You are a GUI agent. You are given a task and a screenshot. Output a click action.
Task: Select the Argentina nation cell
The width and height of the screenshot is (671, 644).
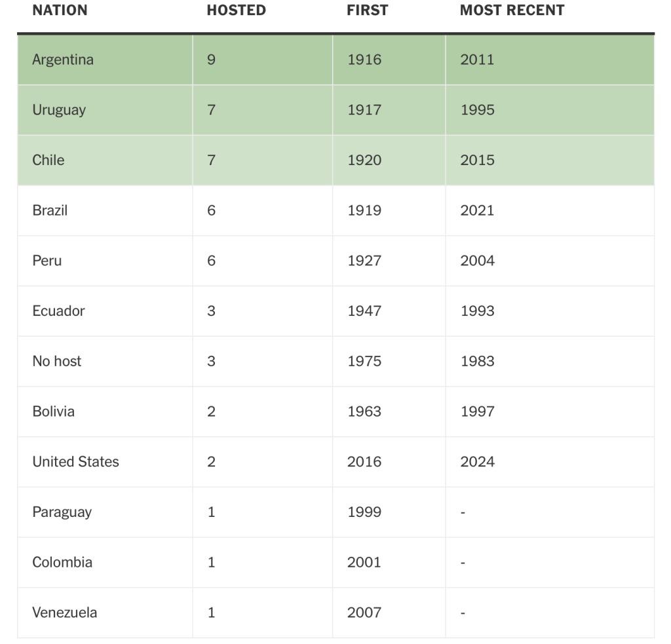[63, 60]
